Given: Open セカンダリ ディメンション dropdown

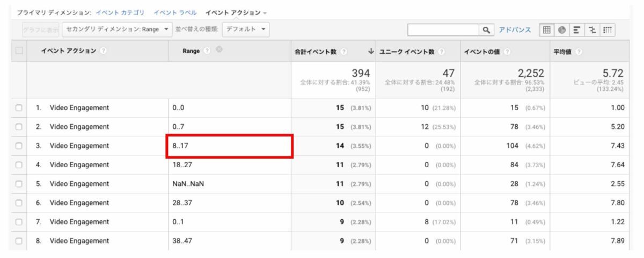Looking at the screenshot, I should tap(116, 29).
